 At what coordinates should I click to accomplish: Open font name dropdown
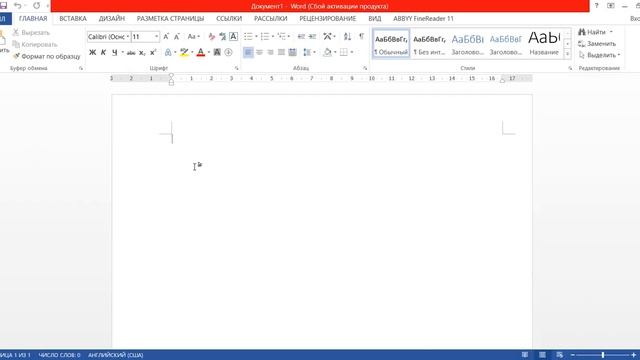click(x=128, y=37)
